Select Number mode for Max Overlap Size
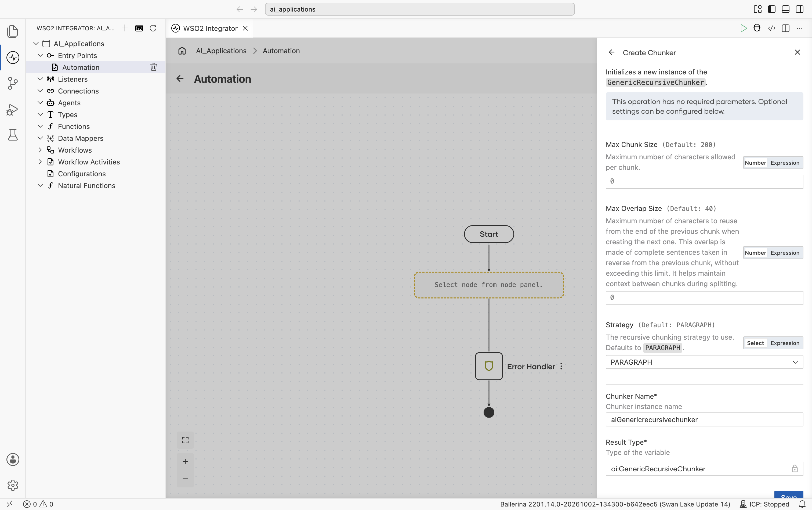812x510 pixels. 755,253
